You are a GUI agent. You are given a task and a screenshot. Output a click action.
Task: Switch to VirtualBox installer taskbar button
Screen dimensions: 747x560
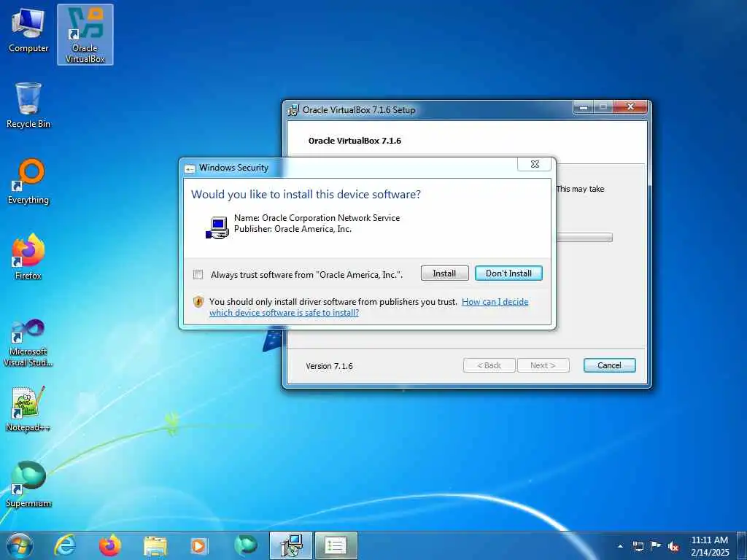point(290,545)
